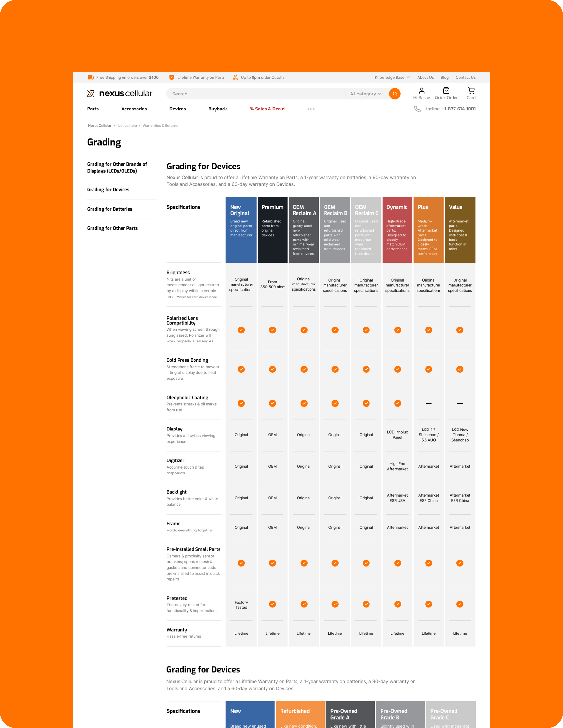Click the hotline phone icon
Image resolution: width=563 pixels, height=728 pixels.
417,109
